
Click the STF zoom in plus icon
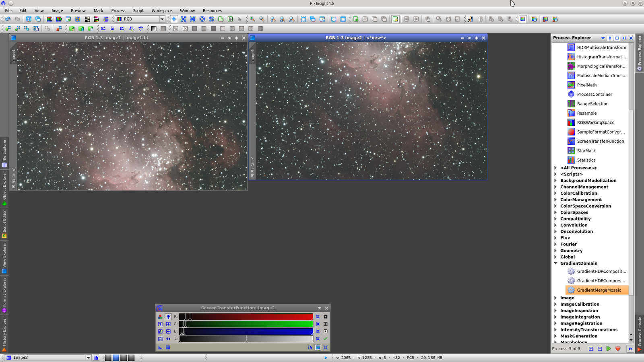click(168, 324)
